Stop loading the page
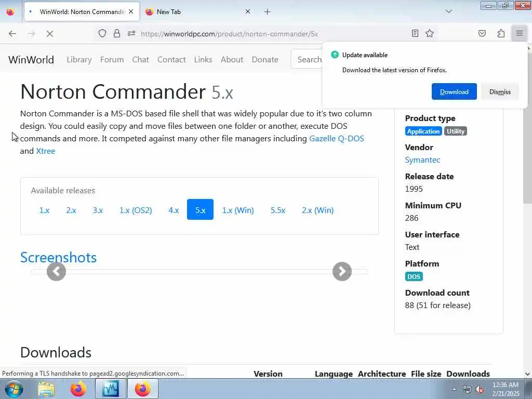The width and height of the screenshot is (532, 399). tap(49, 34)
